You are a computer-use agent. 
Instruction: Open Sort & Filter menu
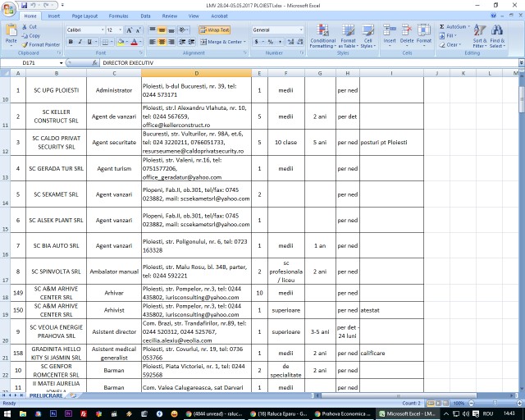point(479,36)
